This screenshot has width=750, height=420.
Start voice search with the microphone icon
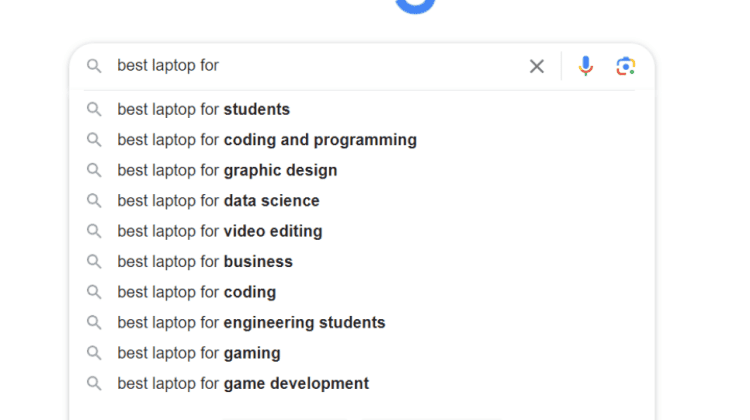click(585, 66)
